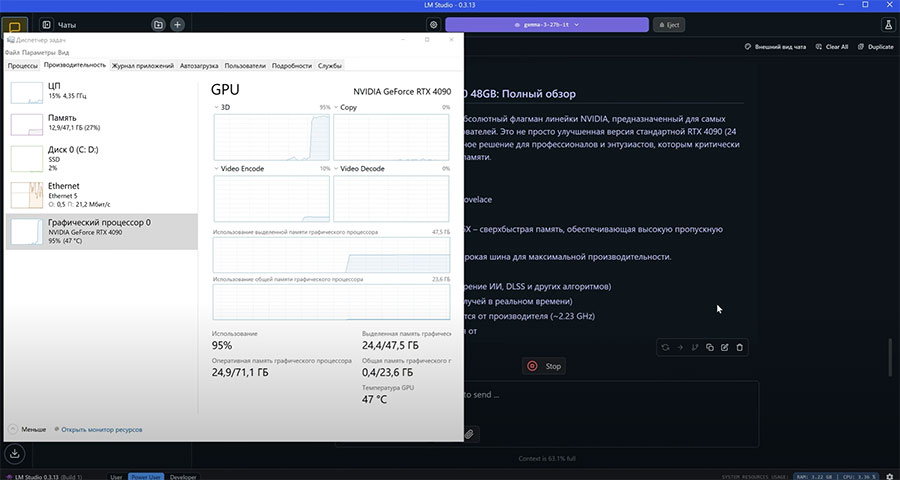This screenshot has height=480, width=900.
Task: Switch to User mode
Action: pyautogui.click(x=116, y=477)
